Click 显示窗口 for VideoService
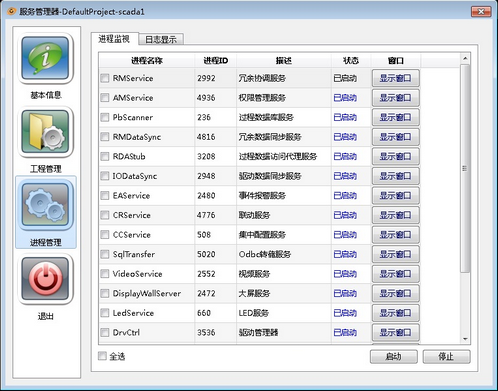Screen dimensions: 498x391 click(x=395, y=274)
